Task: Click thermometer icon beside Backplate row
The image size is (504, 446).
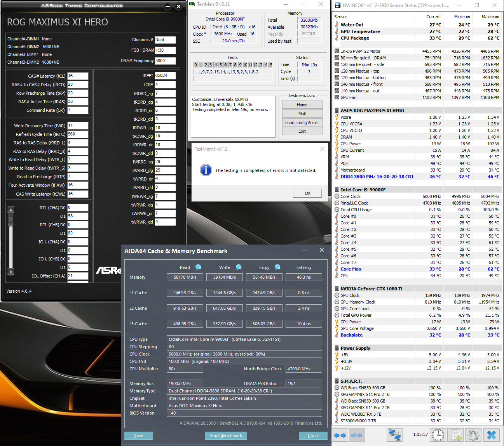Action: [337, 335]
